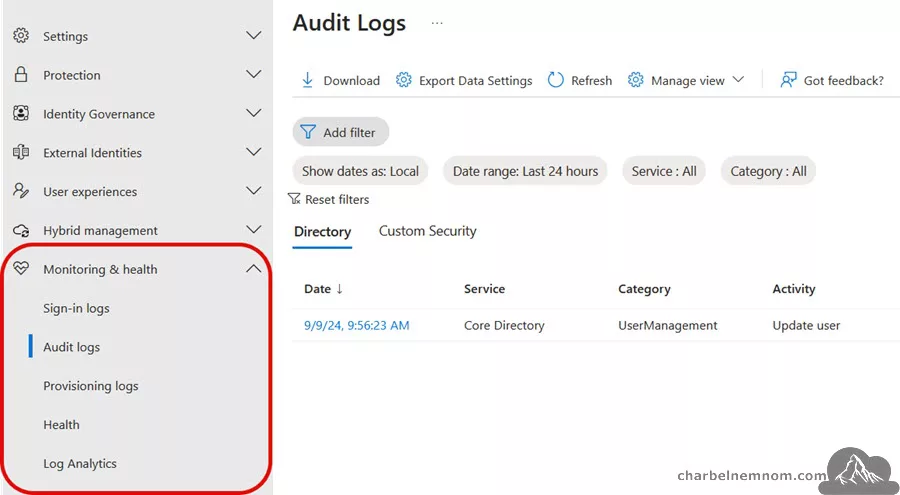Click the funnel icon in Add filter
The height and width of the screenshot is (495, 900).
coord(308,132)
